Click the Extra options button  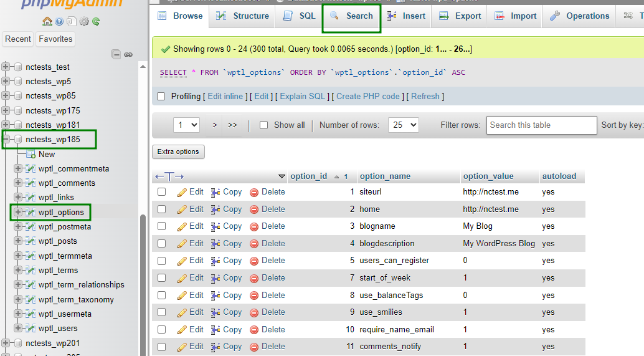click(x=178, y=152)
